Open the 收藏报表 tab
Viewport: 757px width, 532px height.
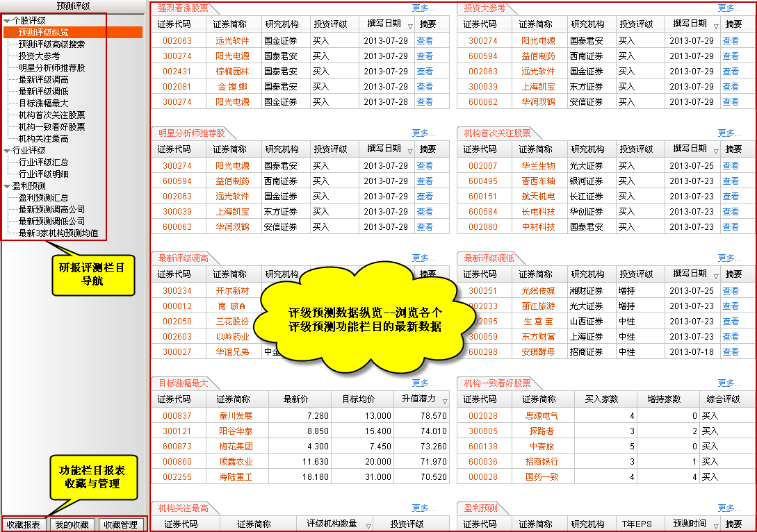[24, 524]
